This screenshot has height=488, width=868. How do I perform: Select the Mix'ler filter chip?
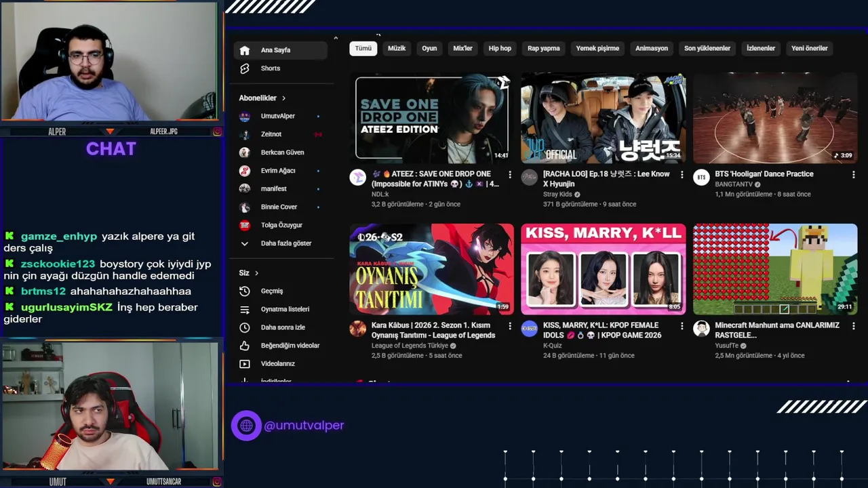point(462,48)
